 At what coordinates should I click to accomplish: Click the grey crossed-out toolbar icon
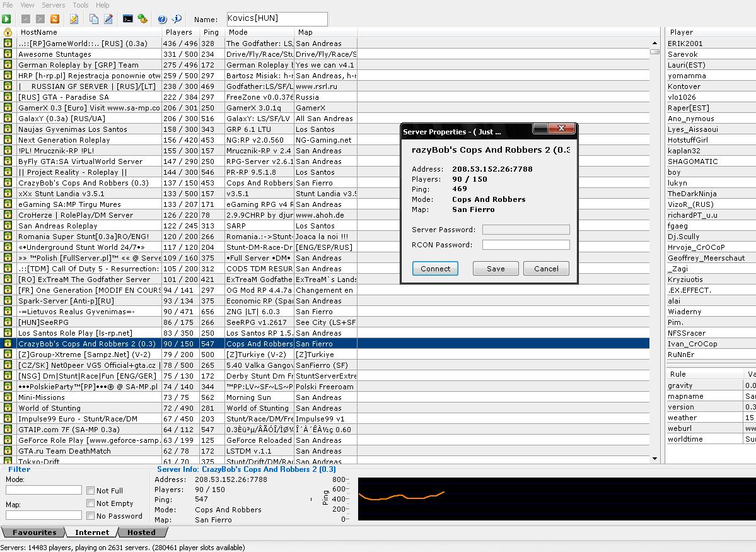click(40, 19)
